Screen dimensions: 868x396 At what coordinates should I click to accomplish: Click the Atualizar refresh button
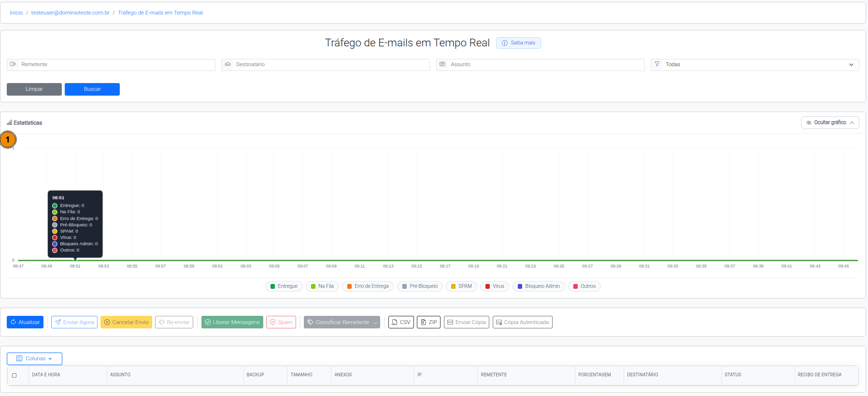pos(25,322)
